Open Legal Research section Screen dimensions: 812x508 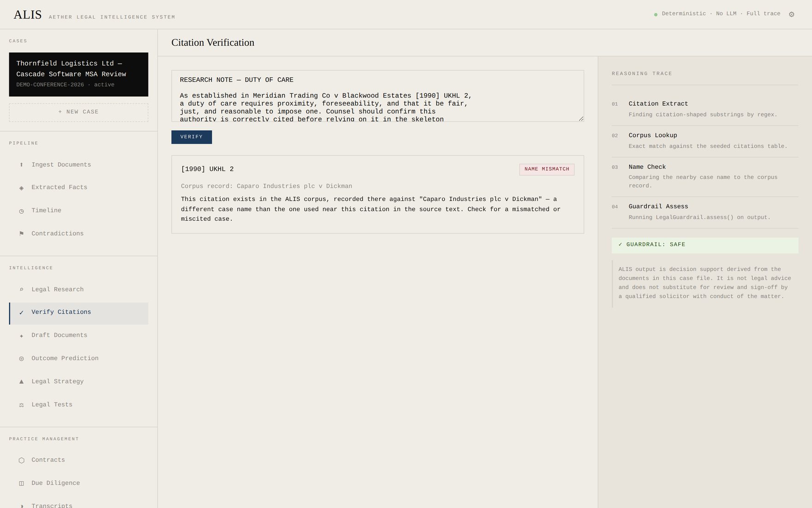coord(78,290)
